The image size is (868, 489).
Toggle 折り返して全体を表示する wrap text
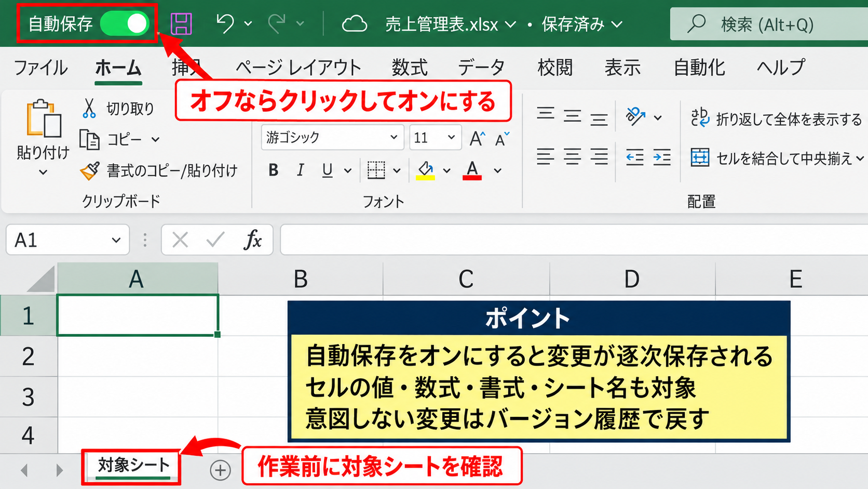click(776, 119)
